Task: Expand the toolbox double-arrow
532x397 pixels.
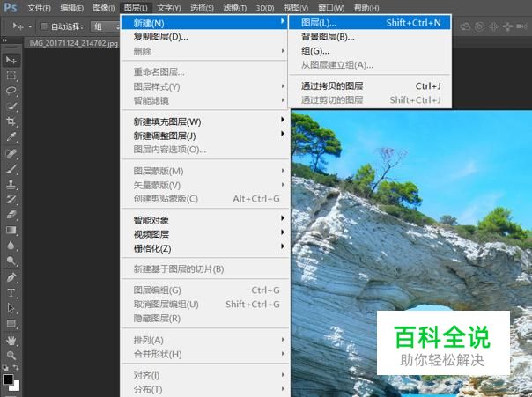Action: click(x=4, y=40)
